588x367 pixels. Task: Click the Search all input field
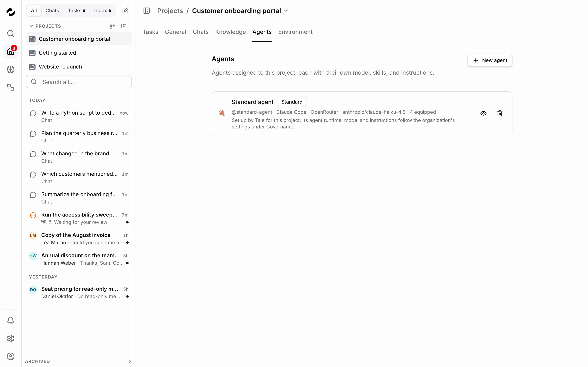[79, 82]
